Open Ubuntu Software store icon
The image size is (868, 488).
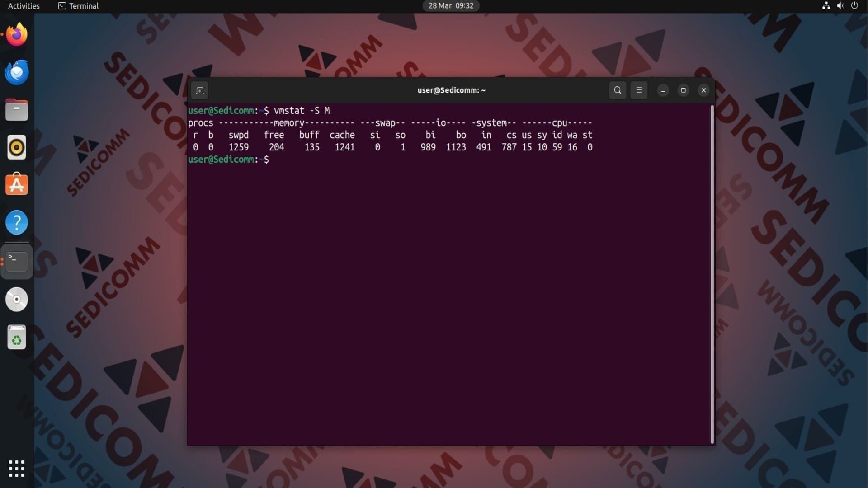17,185
